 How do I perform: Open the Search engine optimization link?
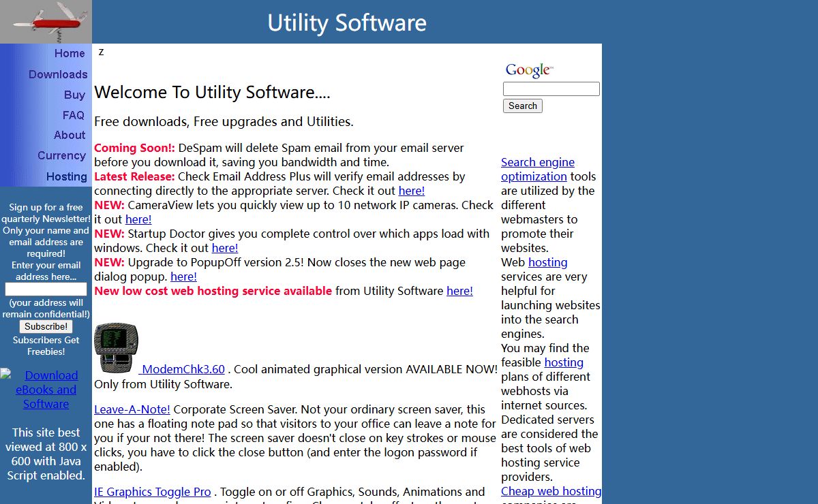click(538, 169)
